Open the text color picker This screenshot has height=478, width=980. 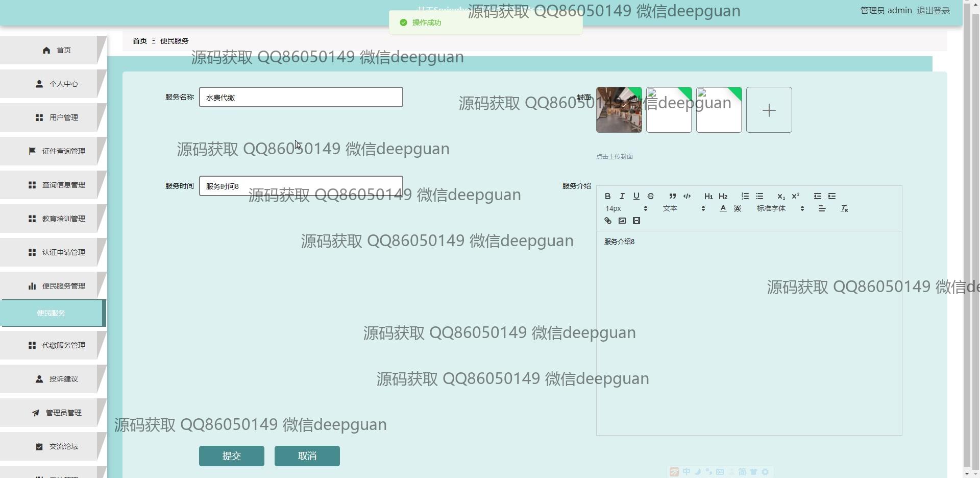point(723,208)
